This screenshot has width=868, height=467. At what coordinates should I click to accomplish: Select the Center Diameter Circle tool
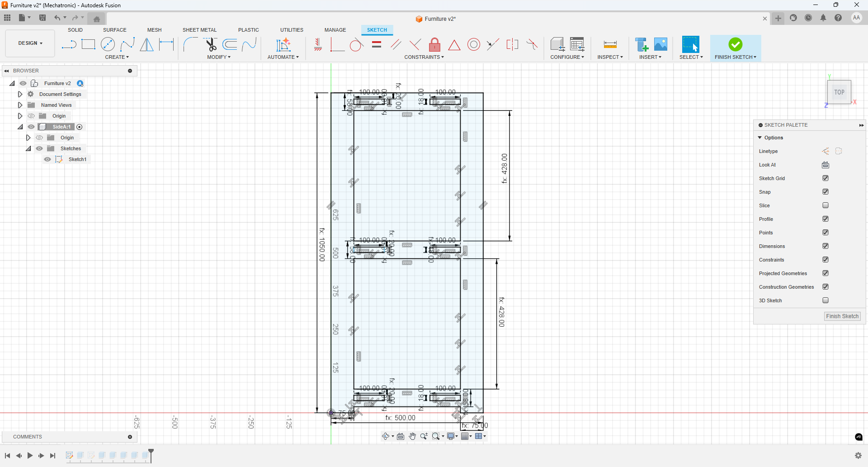[108, 44]
